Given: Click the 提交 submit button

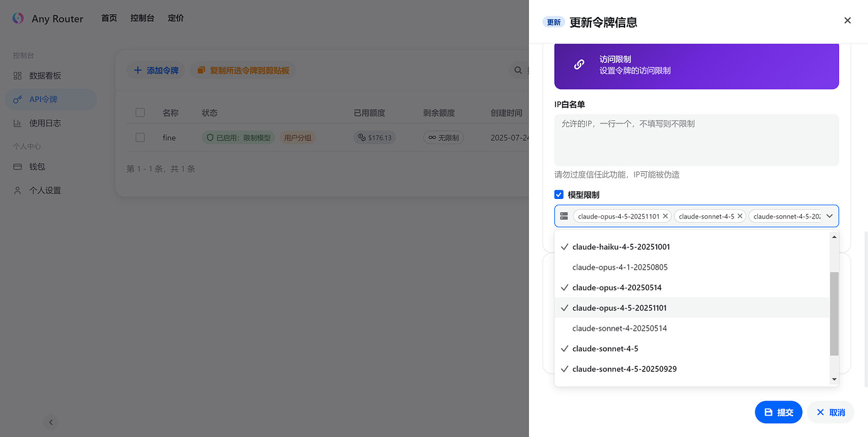Looking at the screenshot, I should point(779,412).
